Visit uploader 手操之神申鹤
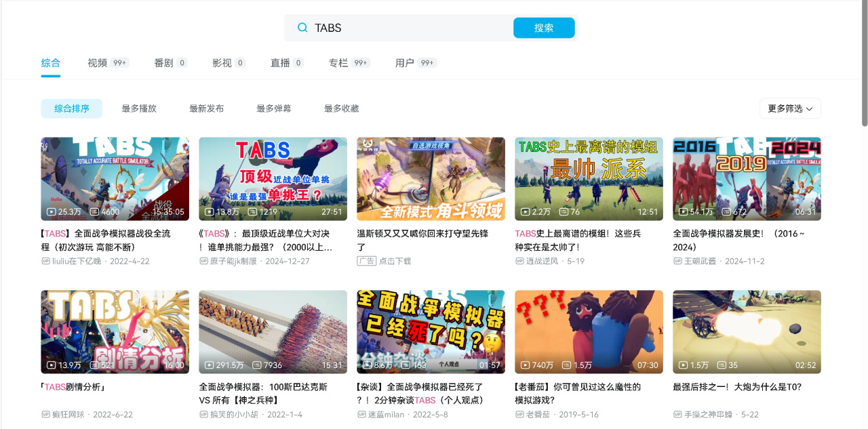 point(708,414)
